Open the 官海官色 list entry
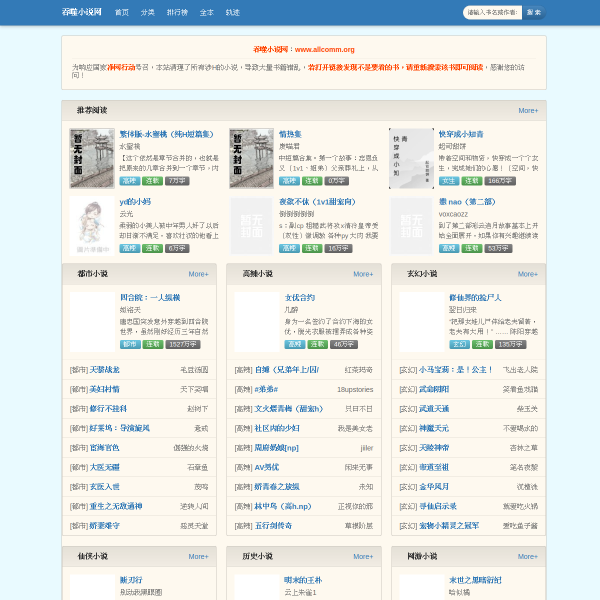Viewport: 600px width, 600px height. click(104, 448)
